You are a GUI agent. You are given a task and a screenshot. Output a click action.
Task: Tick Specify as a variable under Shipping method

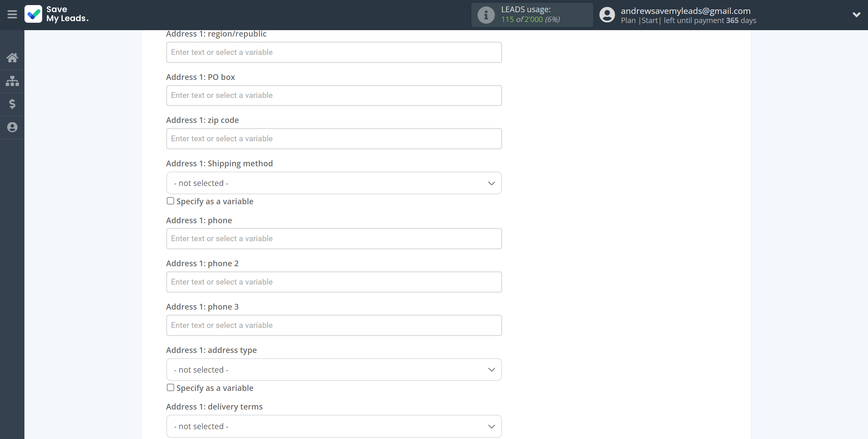[171, 201]
